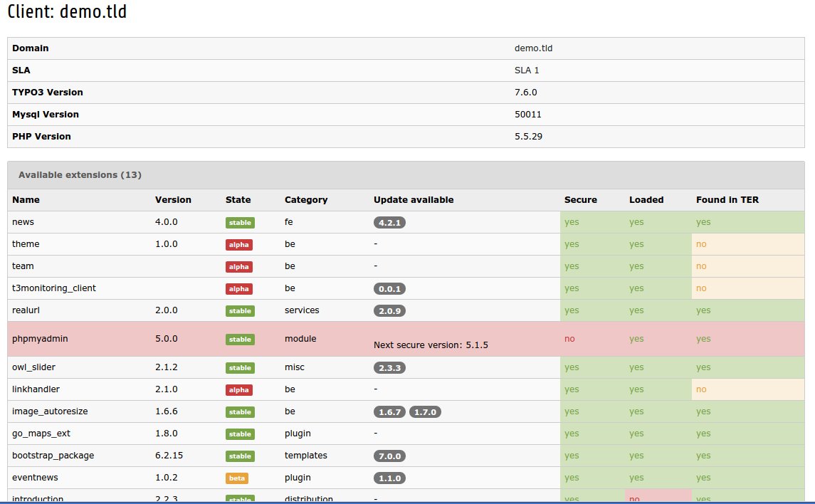
Task: Click the alpha state label for theme
Action: point(239,245)
